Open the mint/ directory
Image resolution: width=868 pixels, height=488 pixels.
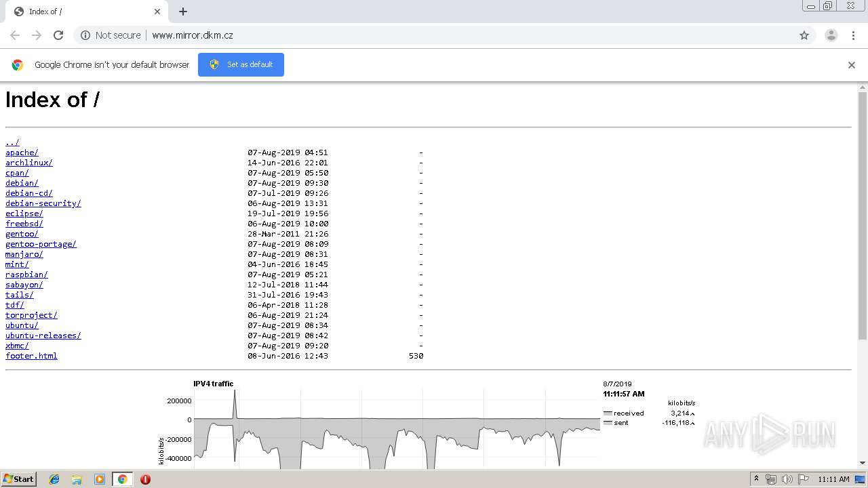click(x=17, y=264)
